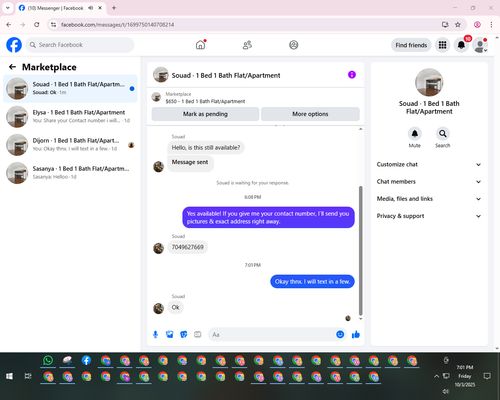Open Chrome profile avatar in toolbar
The image size is (500, 400).
(477, 25)
